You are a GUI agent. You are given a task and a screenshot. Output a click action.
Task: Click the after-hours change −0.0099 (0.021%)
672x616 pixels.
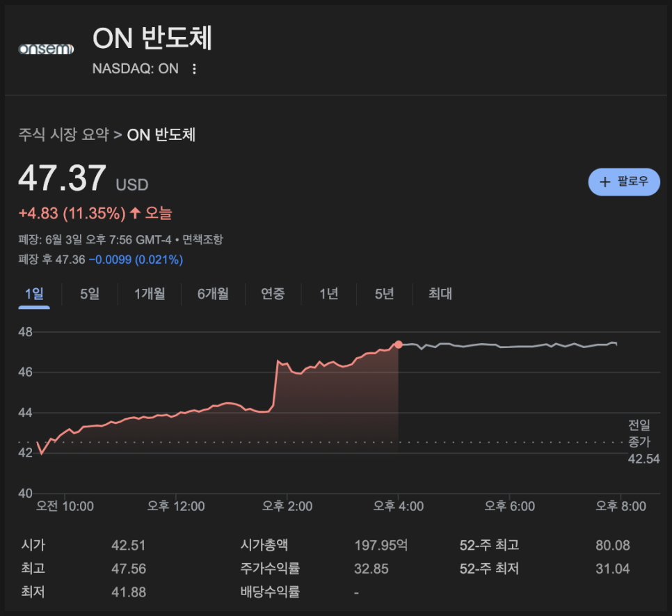tap(136, 260)
